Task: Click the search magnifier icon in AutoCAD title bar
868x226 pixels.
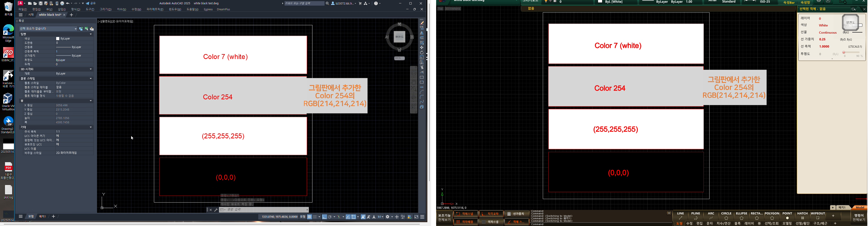Action: (327, 3)
